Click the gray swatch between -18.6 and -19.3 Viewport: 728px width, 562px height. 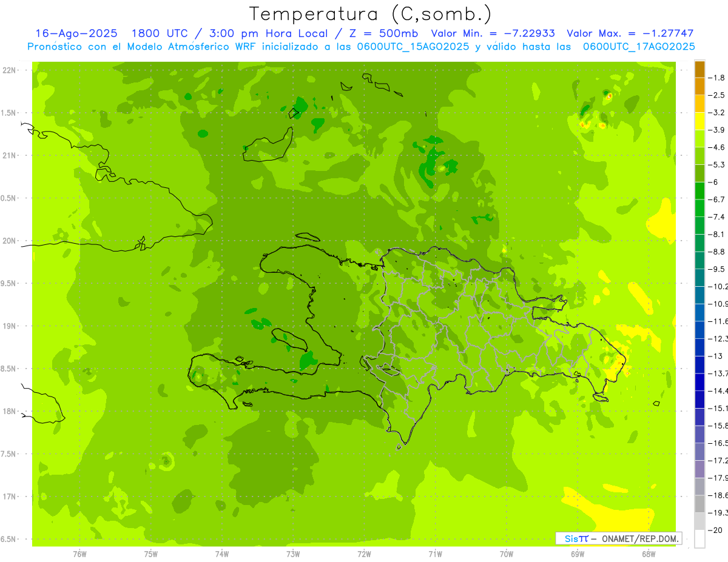tap(699, 504)
